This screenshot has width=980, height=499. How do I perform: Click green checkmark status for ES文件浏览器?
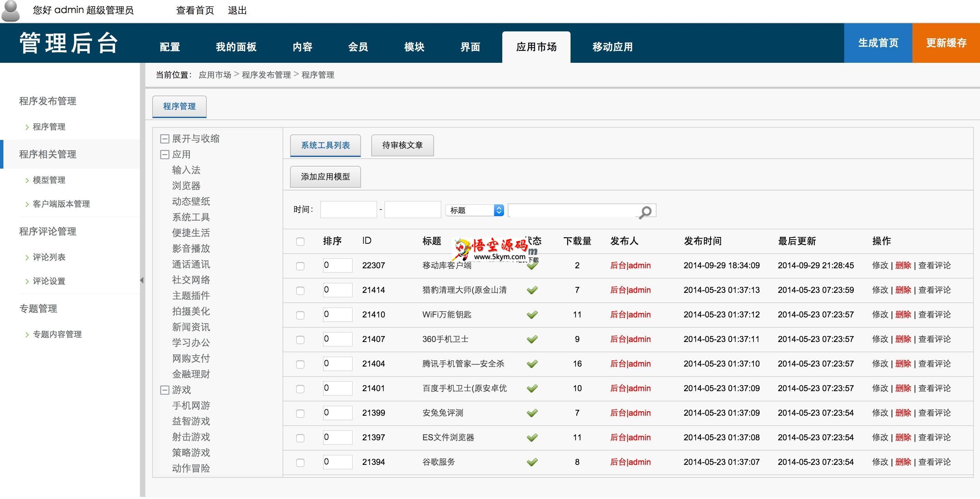[x=532, y=438]
